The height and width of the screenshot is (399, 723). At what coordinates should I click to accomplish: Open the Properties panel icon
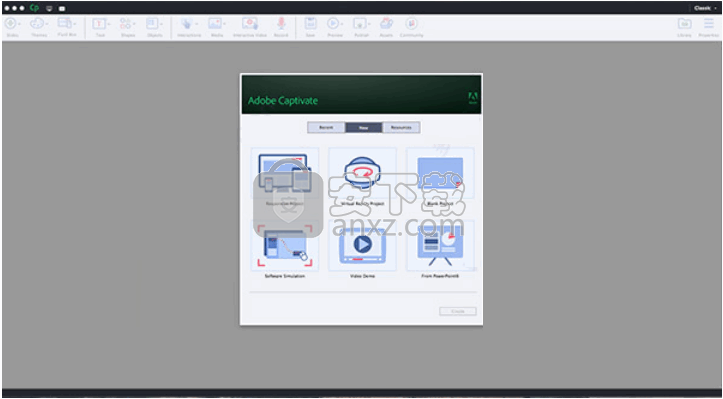(x=709, y=24)
